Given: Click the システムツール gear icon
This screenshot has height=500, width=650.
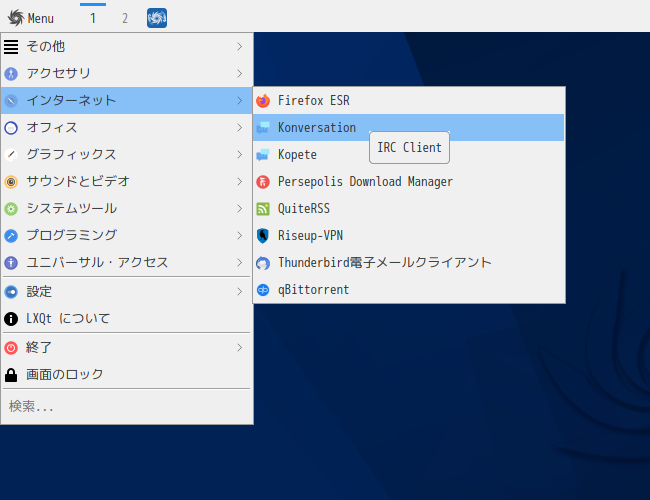Looking at the screenshot, I should pyautogui.click(x=11, y=209).
